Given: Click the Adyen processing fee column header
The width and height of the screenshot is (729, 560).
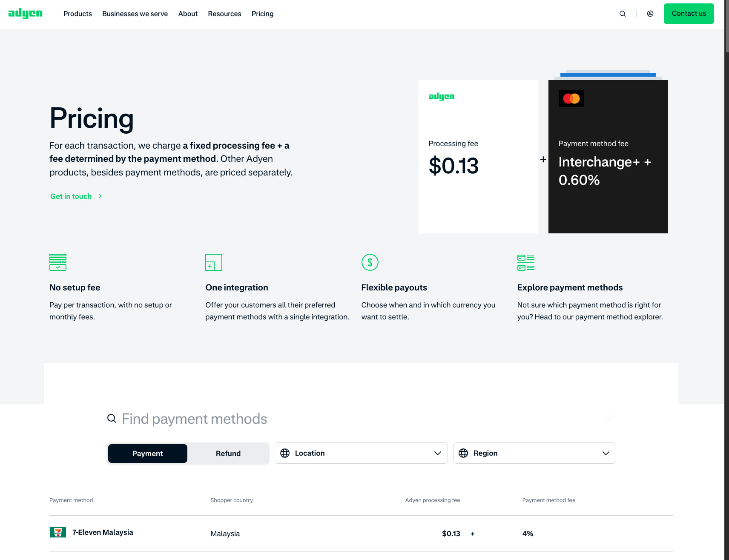Looking at the screenshot, I should tap(433, 500).
